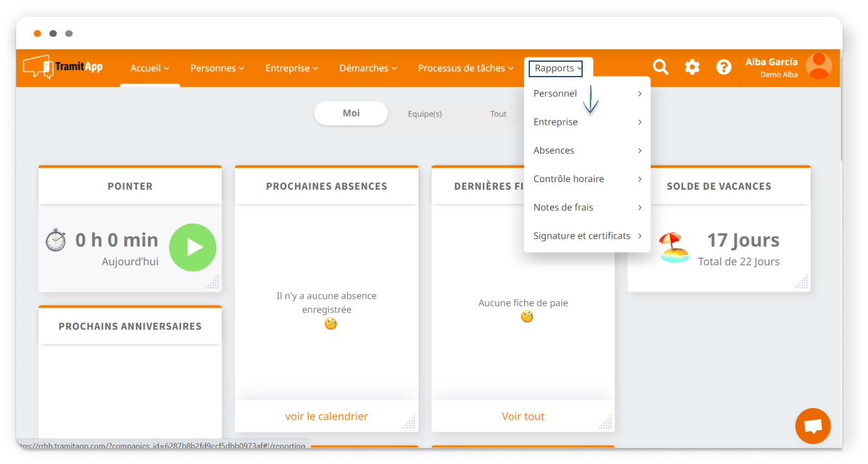The width and height of the screenshot is (868, 464).
Task: Start time tracking with green play button
Action: [x=193, y=248]
